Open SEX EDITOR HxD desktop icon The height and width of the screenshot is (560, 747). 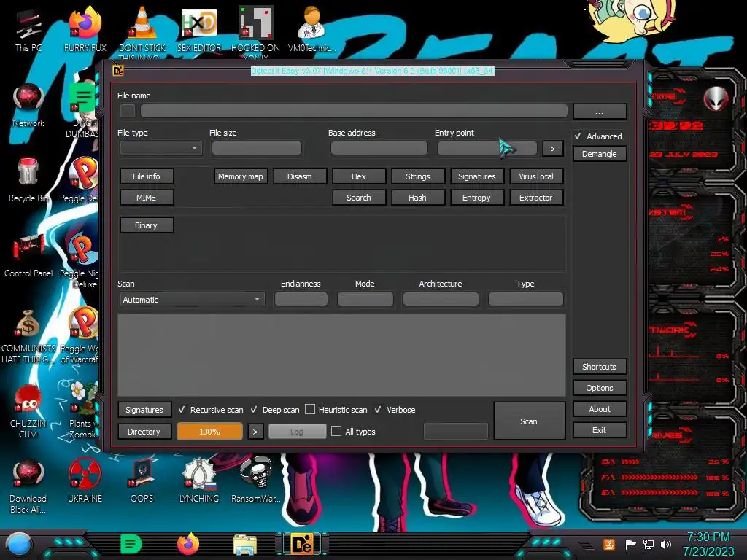tap(199, 28)
